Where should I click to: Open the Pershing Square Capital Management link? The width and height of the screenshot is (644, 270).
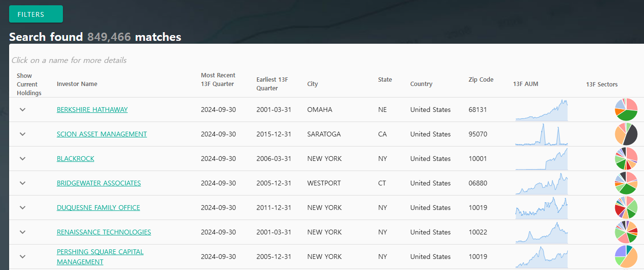point(100,257)
